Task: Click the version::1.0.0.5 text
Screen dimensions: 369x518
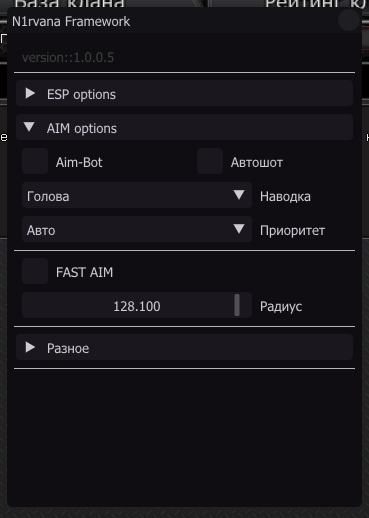Action: (x=68, y=58)
